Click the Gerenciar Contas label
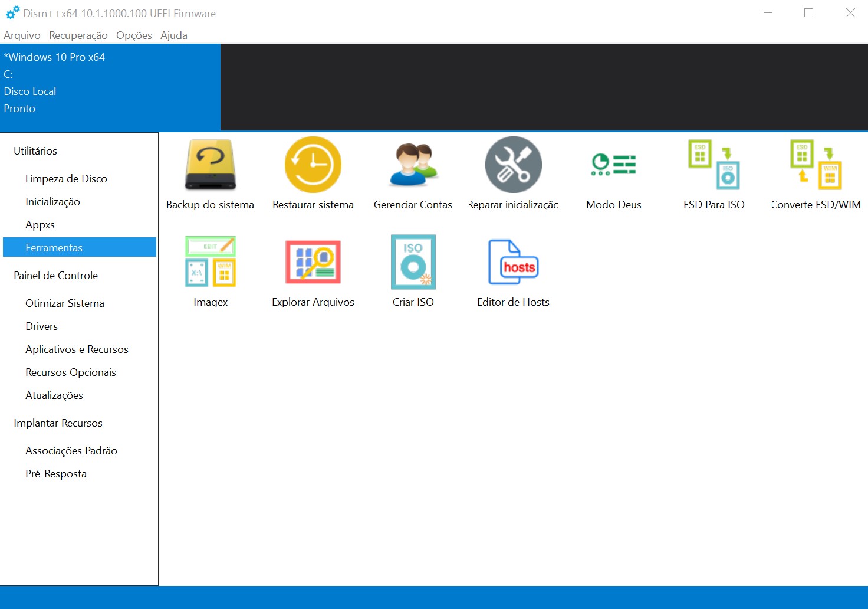Viewport: 868px width, 609px height. click(x=413, y=205)
